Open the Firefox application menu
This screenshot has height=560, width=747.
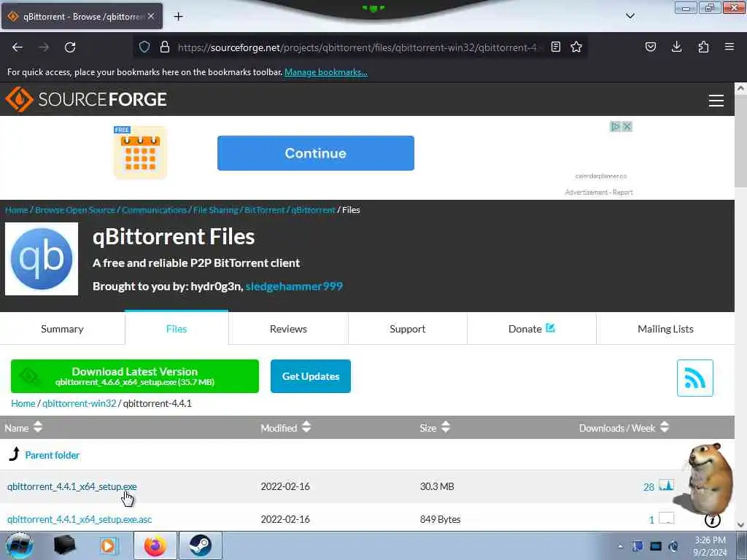pyautogui.click(x=729, y=47)
